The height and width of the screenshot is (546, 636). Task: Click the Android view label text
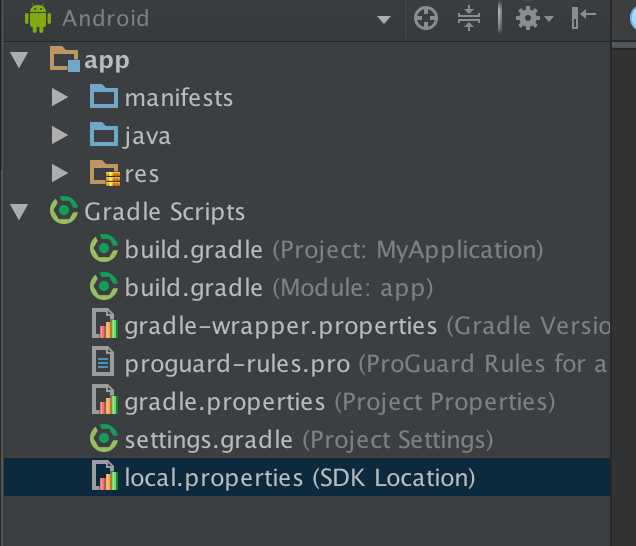106,19
